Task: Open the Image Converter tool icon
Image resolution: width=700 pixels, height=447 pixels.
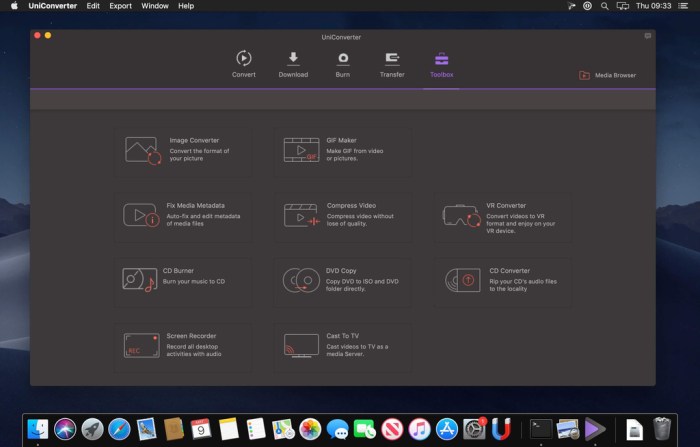Action: (x=142, y=150)
